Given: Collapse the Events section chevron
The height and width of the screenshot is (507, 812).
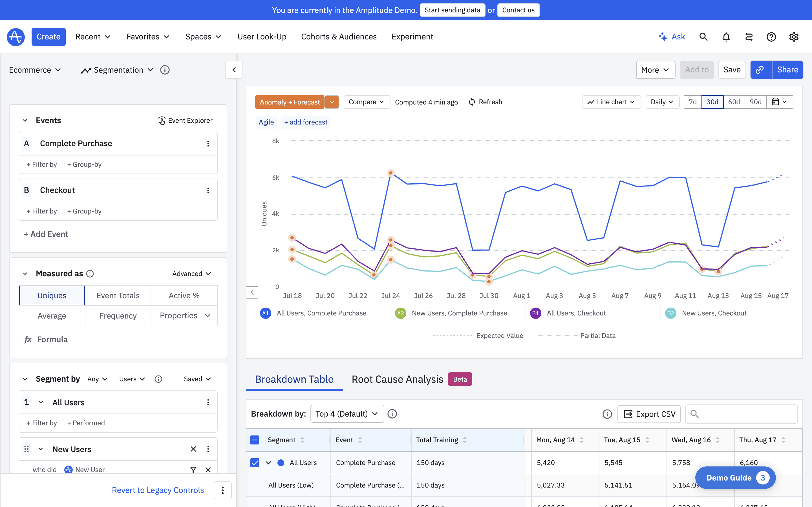Looking at the screenshot, I should pos(25,120).
